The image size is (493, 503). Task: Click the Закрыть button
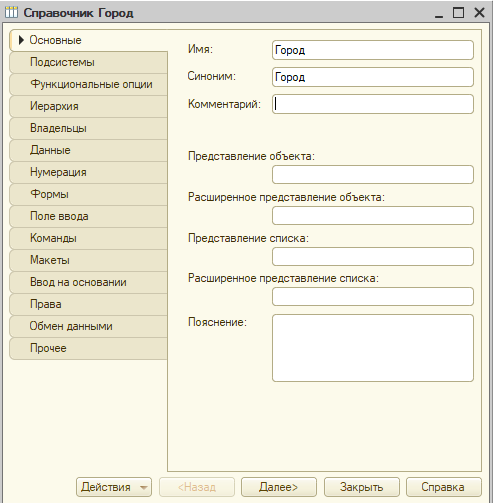[362, 487]
